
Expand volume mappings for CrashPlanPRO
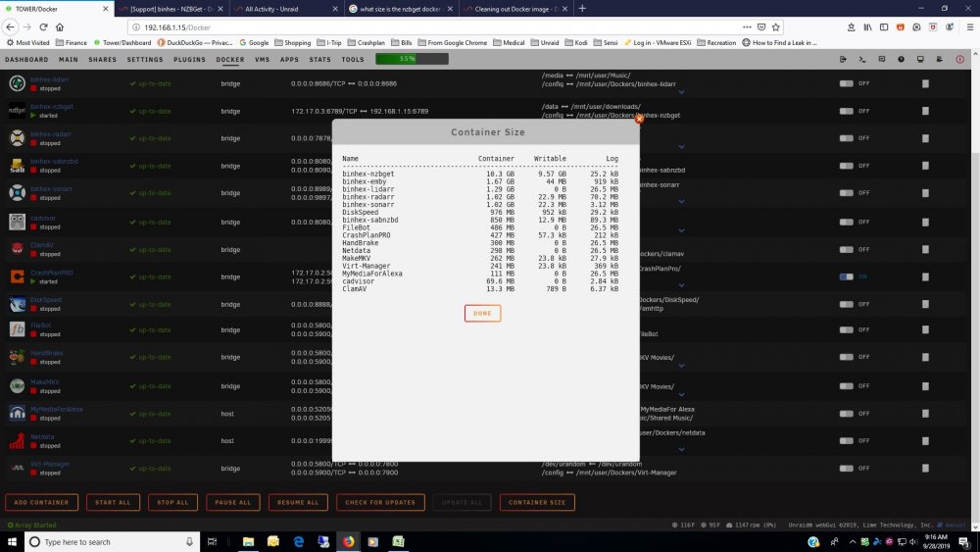click(681, 285)
